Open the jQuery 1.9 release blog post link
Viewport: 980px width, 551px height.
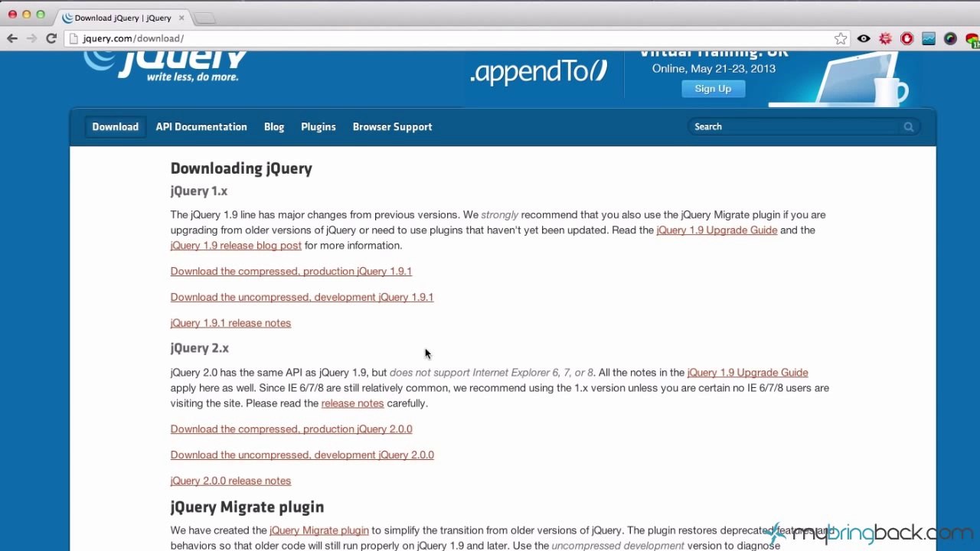click(x=236, y=246)
